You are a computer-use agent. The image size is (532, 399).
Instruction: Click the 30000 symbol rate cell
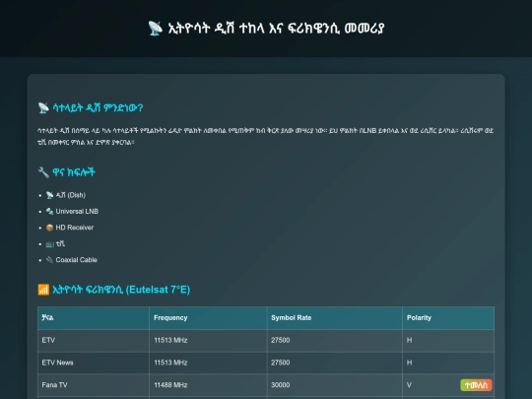(x=335, y=385)
